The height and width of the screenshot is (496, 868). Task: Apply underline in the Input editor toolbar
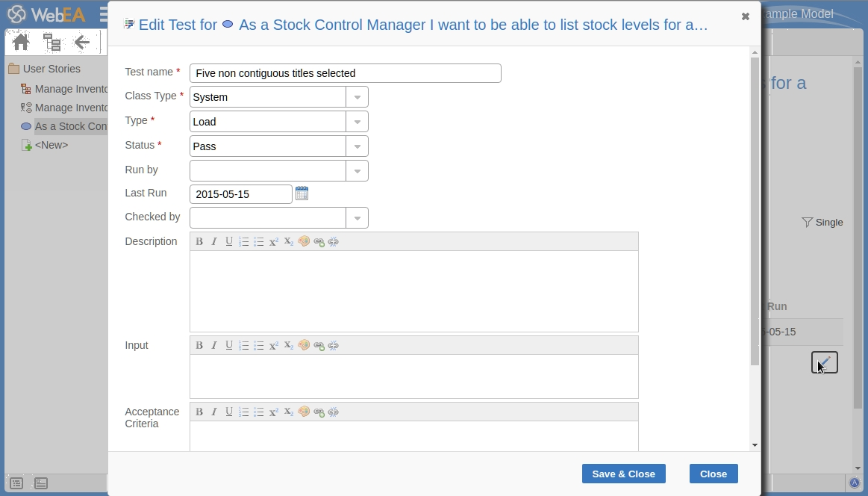pyautogui.click(x=229, y=345)
